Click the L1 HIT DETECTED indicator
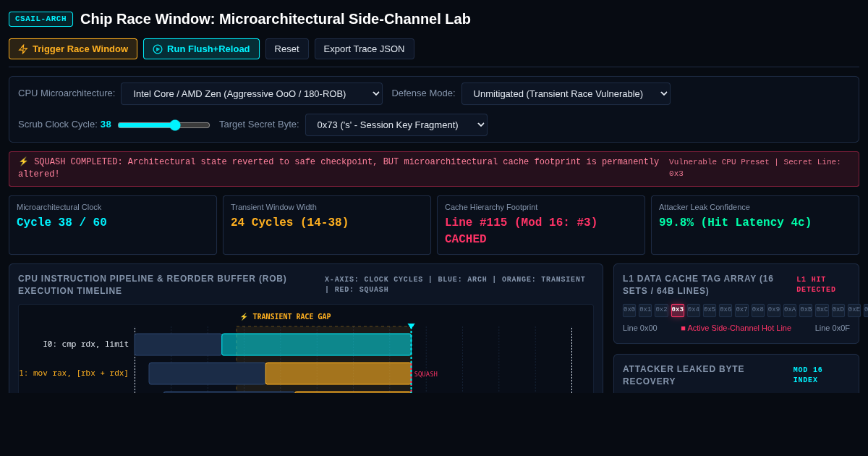The height and width of the screenshot is (456, 868). click(816, 284)
